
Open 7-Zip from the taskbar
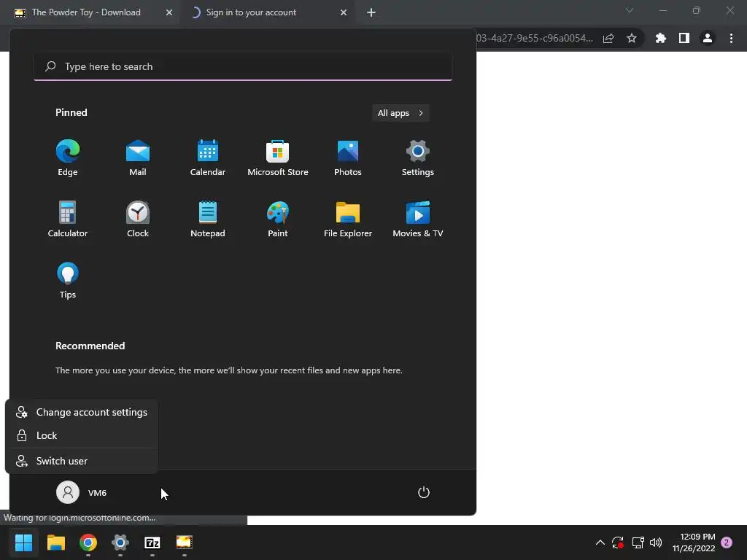(x=152, y=542)
